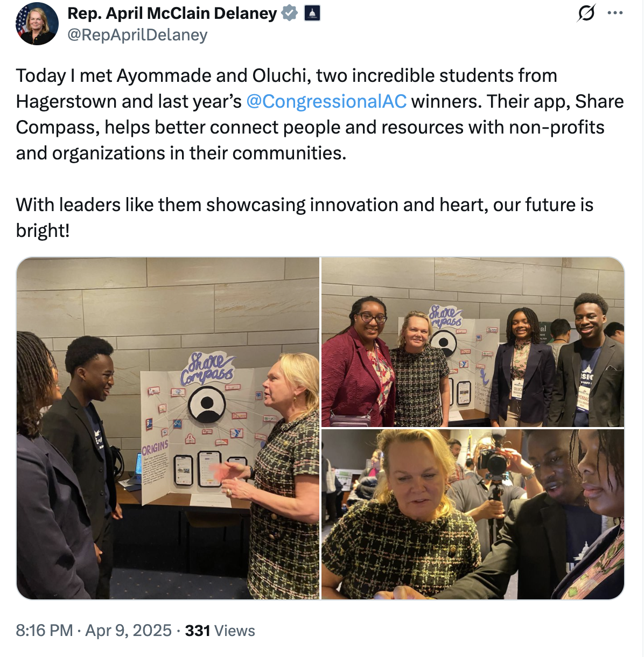Open the top-right group photo

pos(473,342)
